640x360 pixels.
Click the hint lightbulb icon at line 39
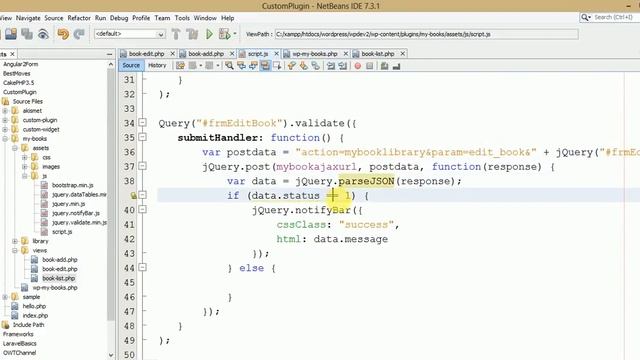click(x=133, y=196)
